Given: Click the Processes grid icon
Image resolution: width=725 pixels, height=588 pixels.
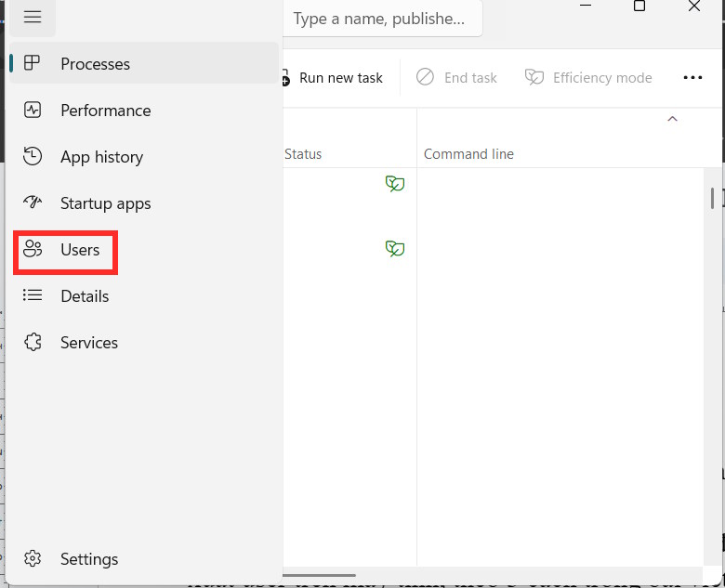Looking at the screenshot, I should 32,63.
